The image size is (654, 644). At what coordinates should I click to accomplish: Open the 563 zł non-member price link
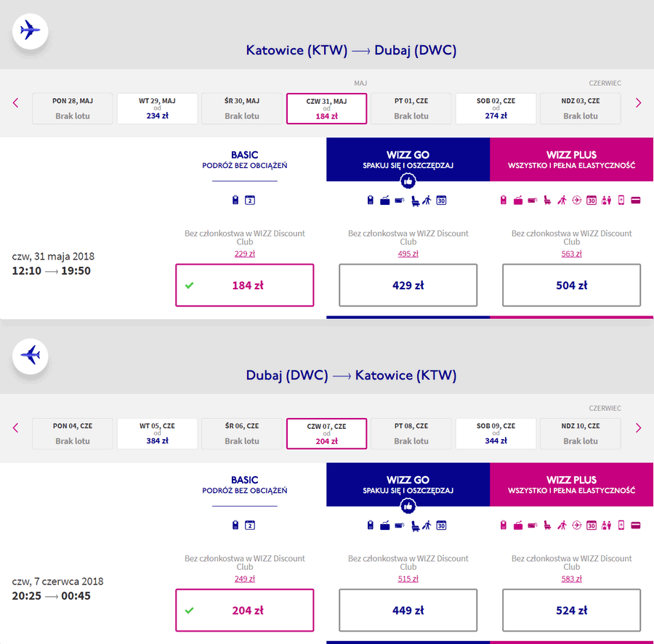pos(571,254)
